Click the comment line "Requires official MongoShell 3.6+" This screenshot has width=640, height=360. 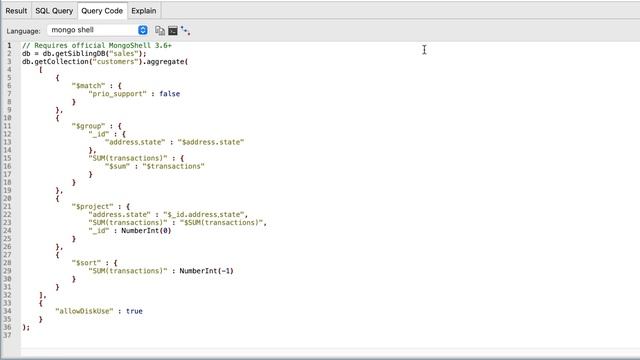[97, 45]
